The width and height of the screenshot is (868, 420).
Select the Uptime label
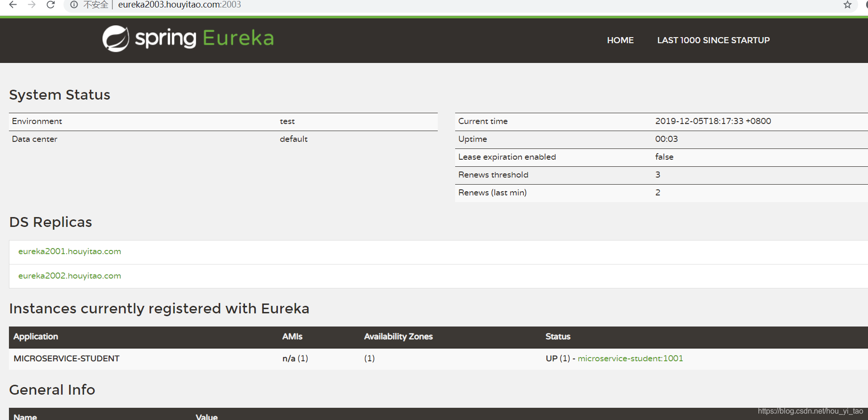tap(473, 139)
